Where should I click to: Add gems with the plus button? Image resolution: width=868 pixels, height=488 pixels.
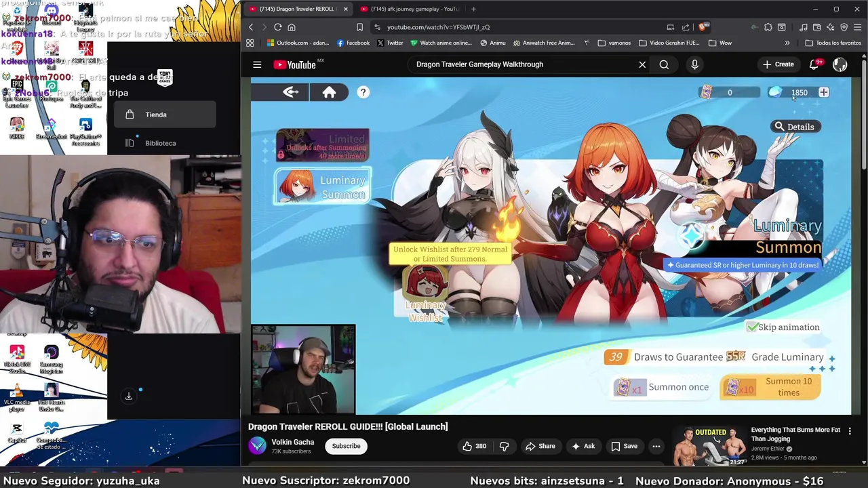[823, 92]
